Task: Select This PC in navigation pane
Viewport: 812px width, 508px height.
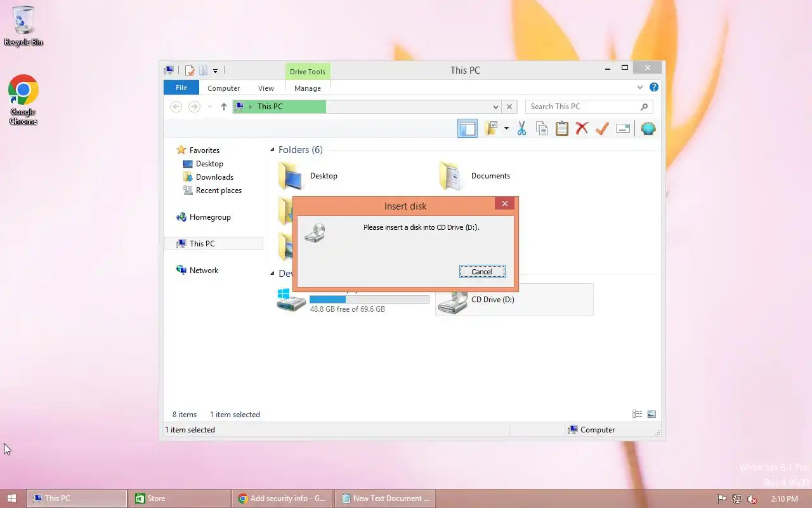Action: (214, 243)
